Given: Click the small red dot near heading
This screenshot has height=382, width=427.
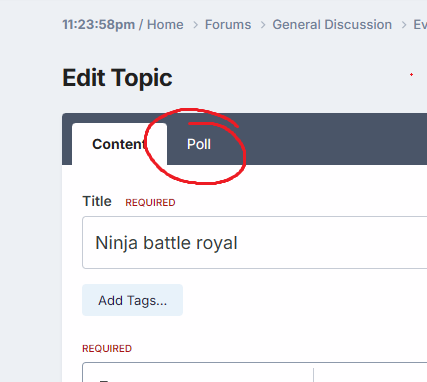Looking at the screenshot, I should coord(411,74).
